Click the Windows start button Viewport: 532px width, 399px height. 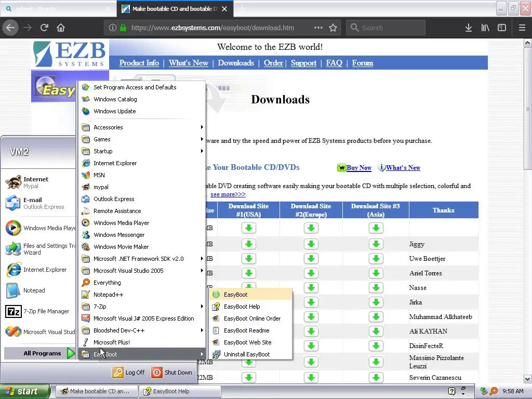point(24,391)
